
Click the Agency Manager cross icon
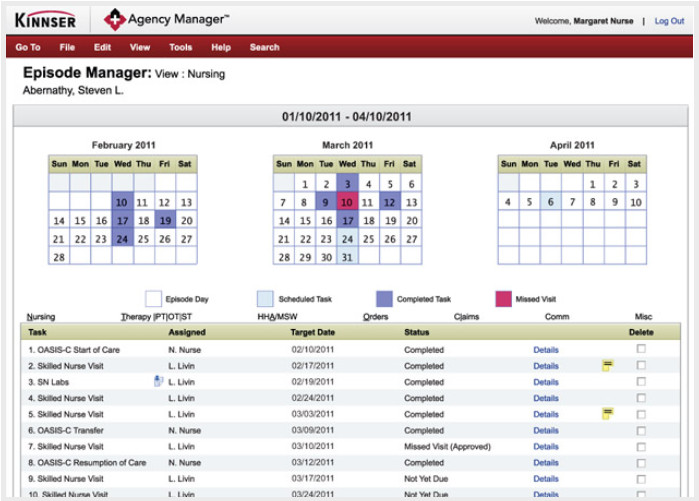115,20
